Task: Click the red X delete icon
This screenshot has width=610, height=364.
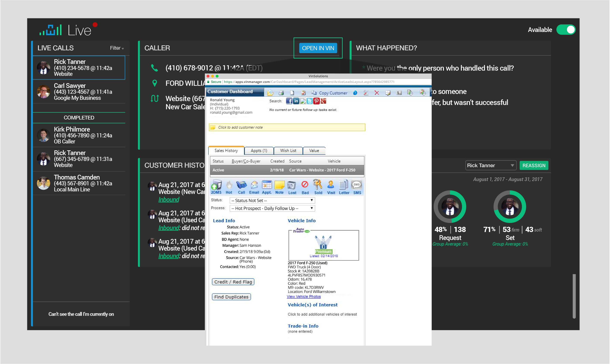Action: point(377,93)
